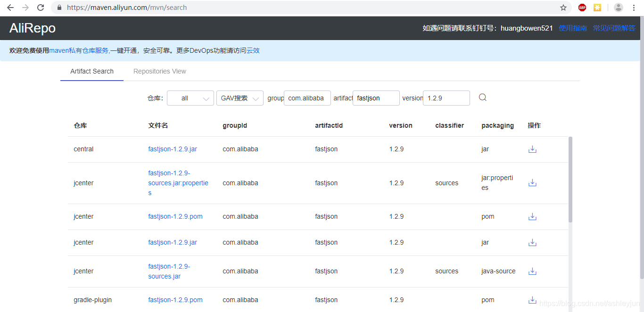Open the maven私有仓库服务 link
The height and width of the screenshot is (312, 644).
pyautogui.click(x=79, y=50)
